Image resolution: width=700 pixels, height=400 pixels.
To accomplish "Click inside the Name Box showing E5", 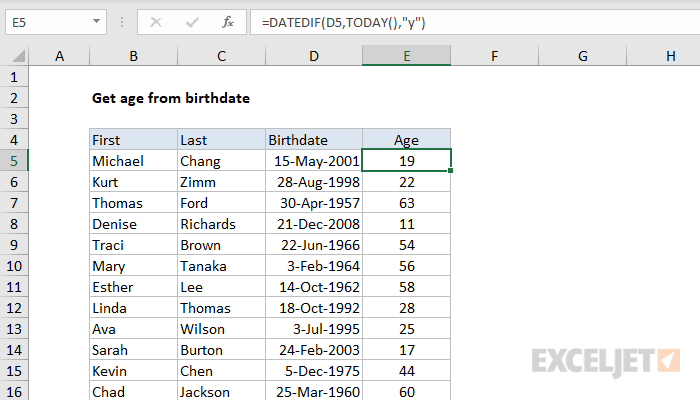I will coord(49,22).
